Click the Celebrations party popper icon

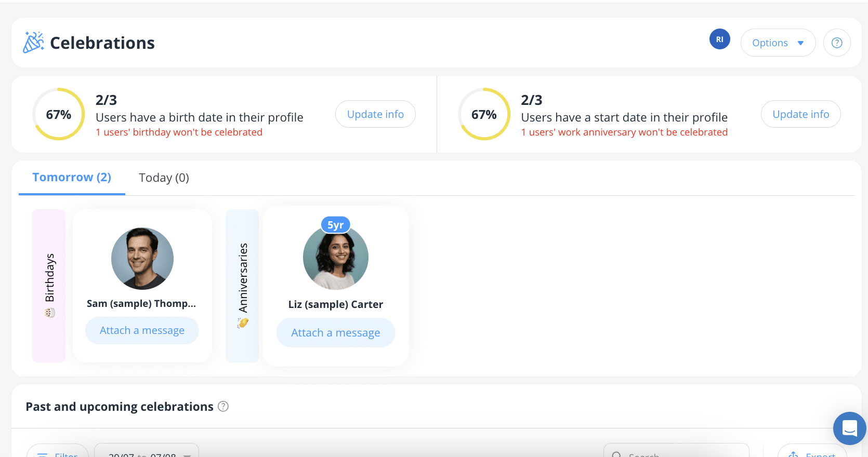pos(33,43)
